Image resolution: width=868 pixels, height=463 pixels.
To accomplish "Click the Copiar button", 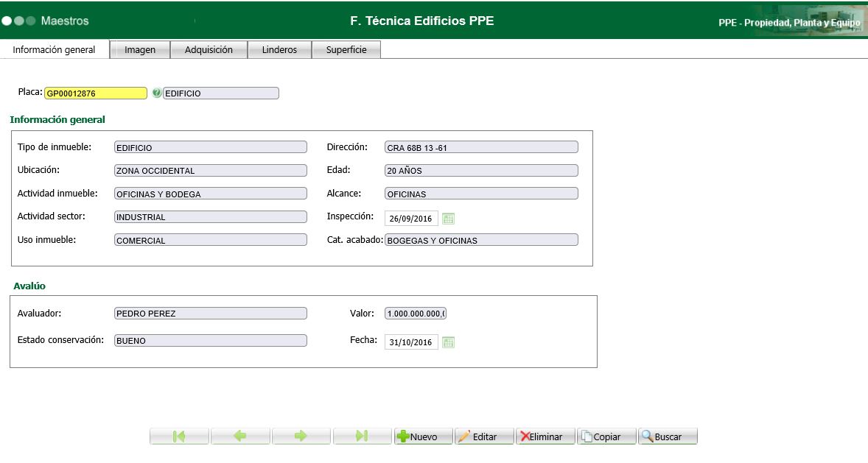I will click(x=606, y=436).
